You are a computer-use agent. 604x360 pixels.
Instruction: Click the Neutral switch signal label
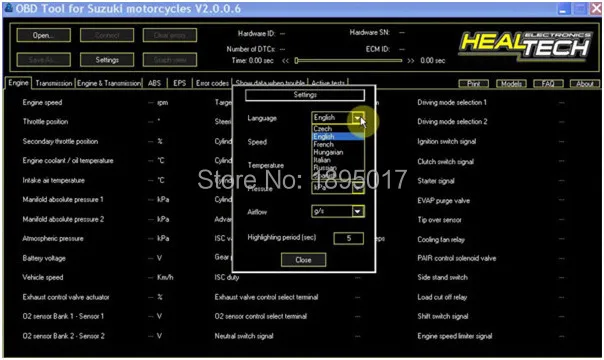(244, 336)
